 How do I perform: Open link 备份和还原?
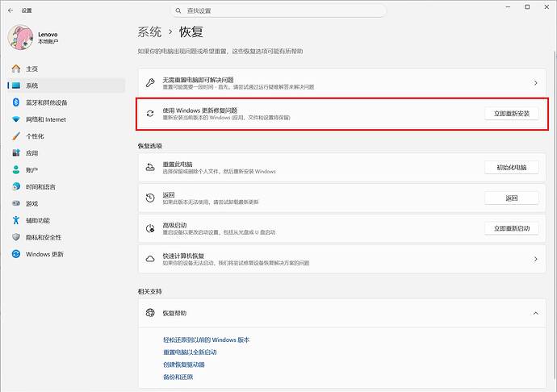pos(178,377)
